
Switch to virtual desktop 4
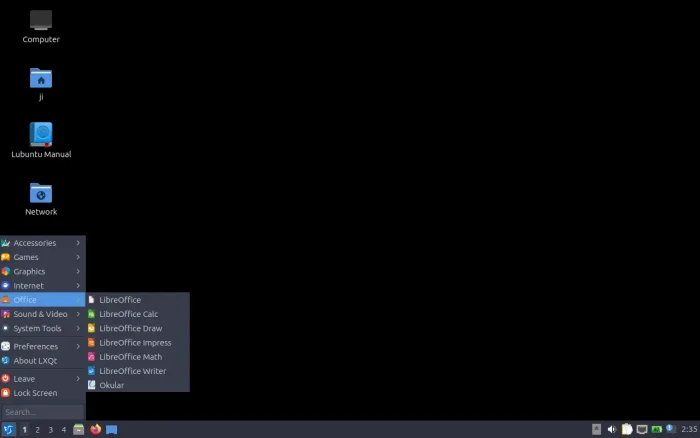click(x=63, y=429)
